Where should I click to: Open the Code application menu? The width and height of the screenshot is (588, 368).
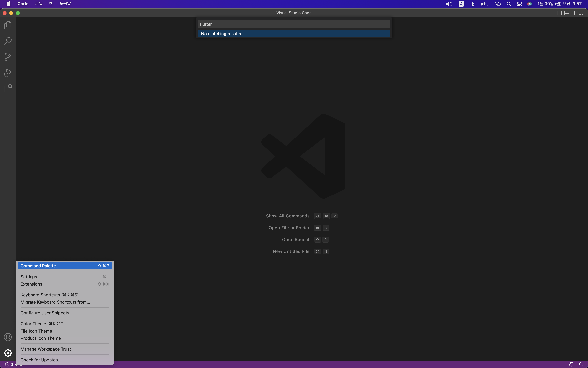[x=23, y=4]
